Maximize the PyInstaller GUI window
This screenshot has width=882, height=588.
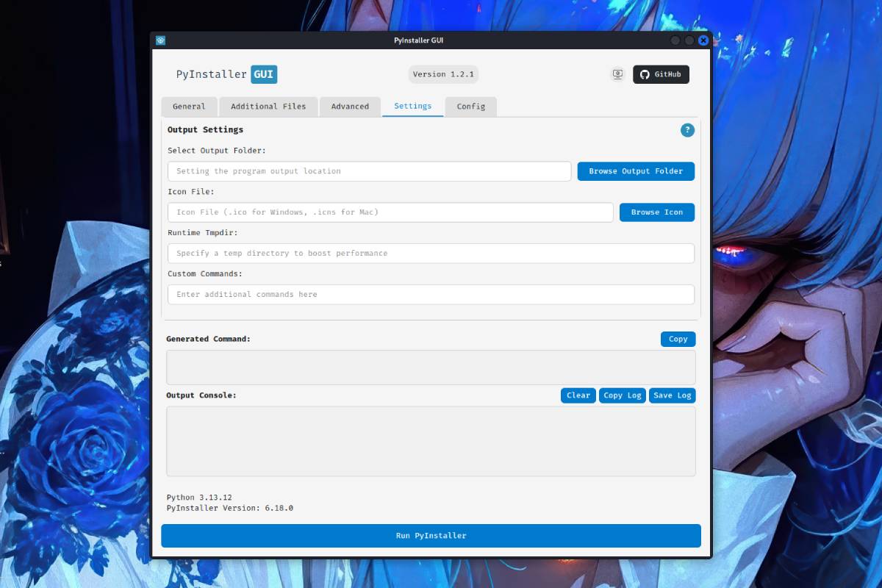(x=689, y=40)
